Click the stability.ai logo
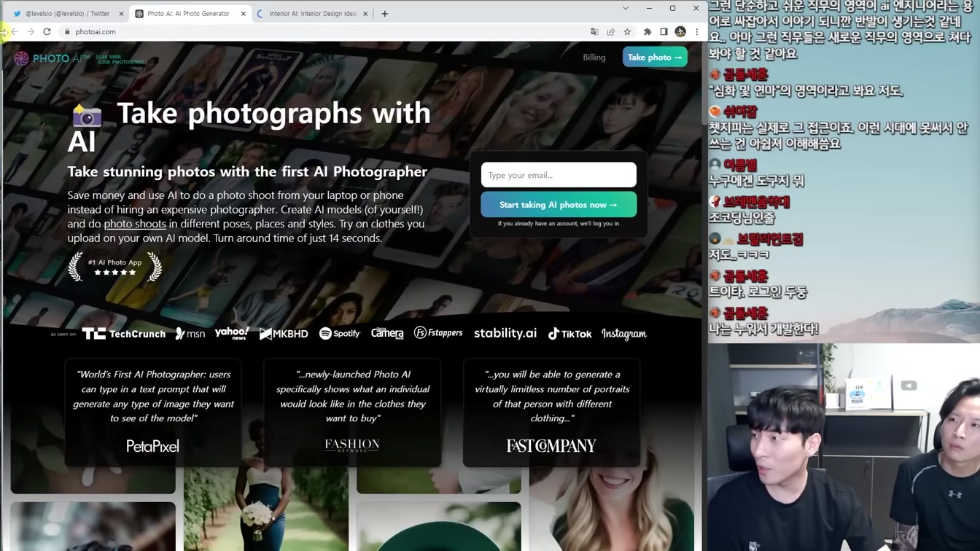980x551 pixels. tap(505, 333)
